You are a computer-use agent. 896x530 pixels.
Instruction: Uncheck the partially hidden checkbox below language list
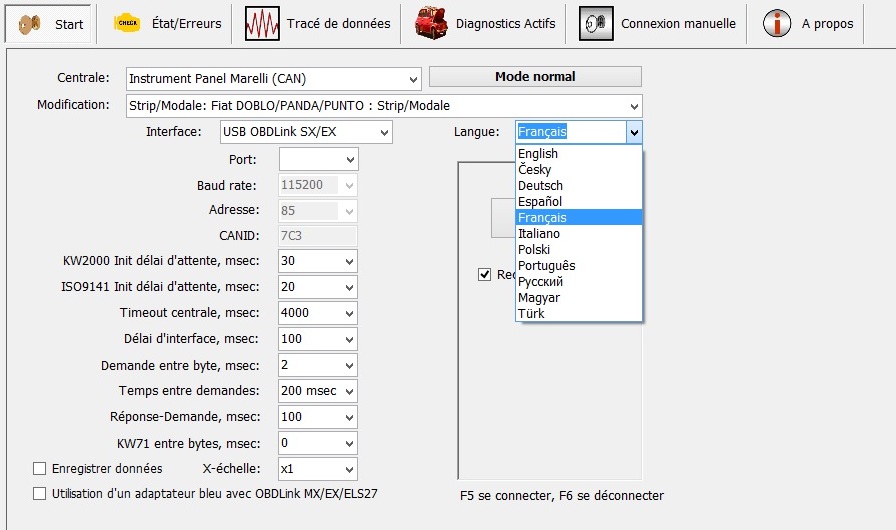point(485,274)
